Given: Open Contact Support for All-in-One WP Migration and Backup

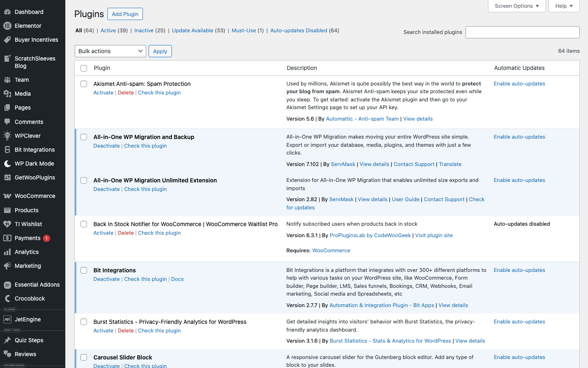Looking at the screenshot, I should pyautogui.click(x=414, y=164).
